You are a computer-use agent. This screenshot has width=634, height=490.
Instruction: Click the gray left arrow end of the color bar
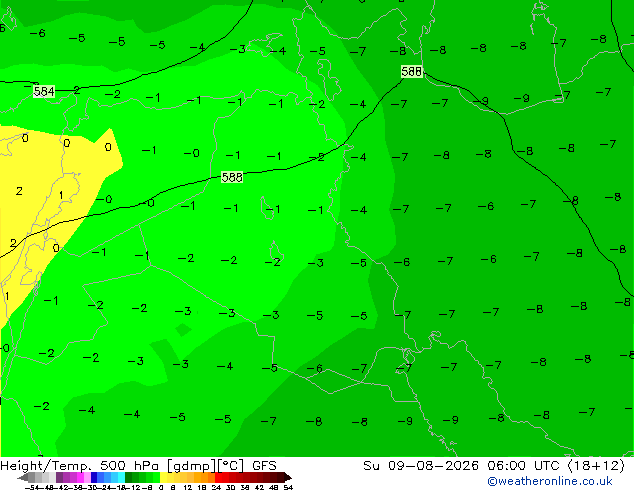click(x=23, y=477)
